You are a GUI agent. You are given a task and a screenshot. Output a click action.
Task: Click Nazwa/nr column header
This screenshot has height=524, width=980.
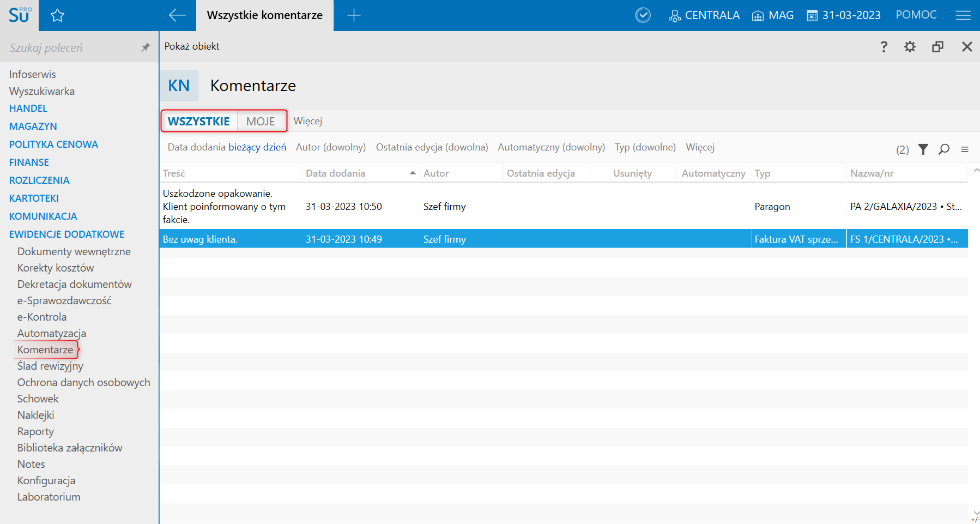pos(907,173)
